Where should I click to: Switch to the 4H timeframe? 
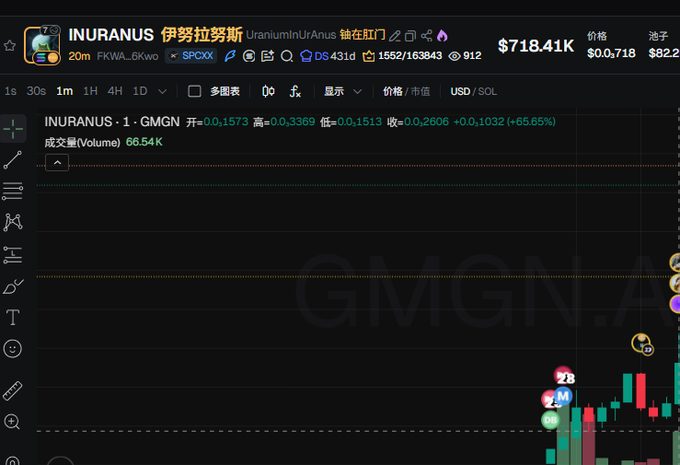(115, 91)
